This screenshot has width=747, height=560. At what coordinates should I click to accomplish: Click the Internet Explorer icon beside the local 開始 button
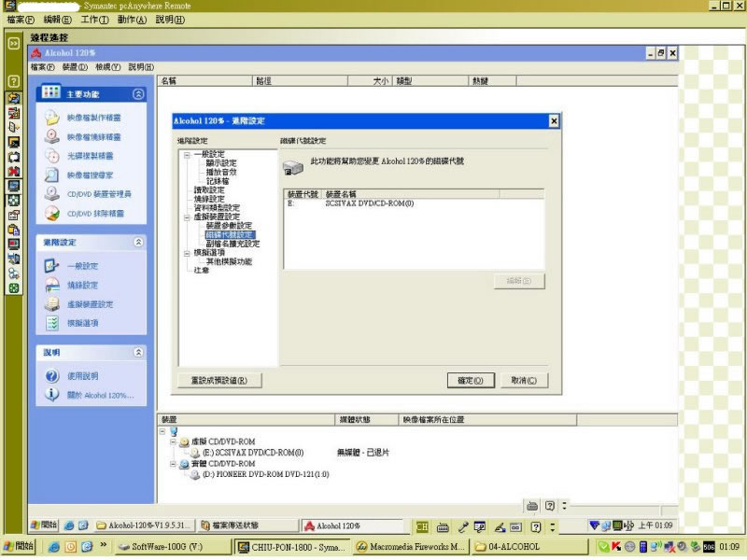pos(54,547)
